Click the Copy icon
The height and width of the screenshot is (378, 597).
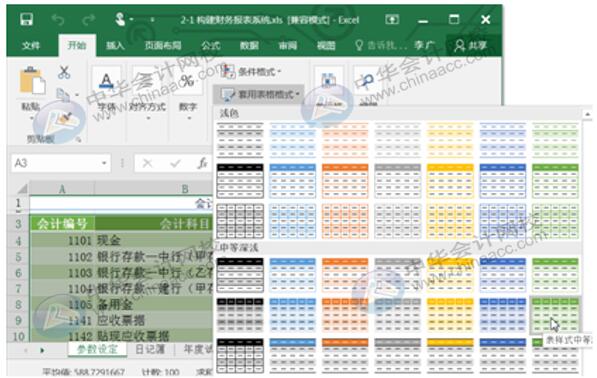[x=63, y=95]
